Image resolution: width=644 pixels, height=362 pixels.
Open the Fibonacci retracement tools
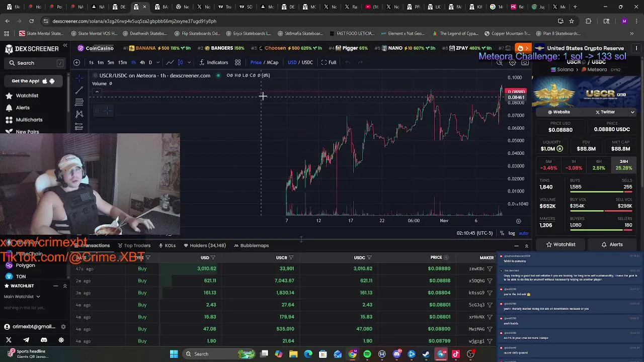tap(79, 102)
